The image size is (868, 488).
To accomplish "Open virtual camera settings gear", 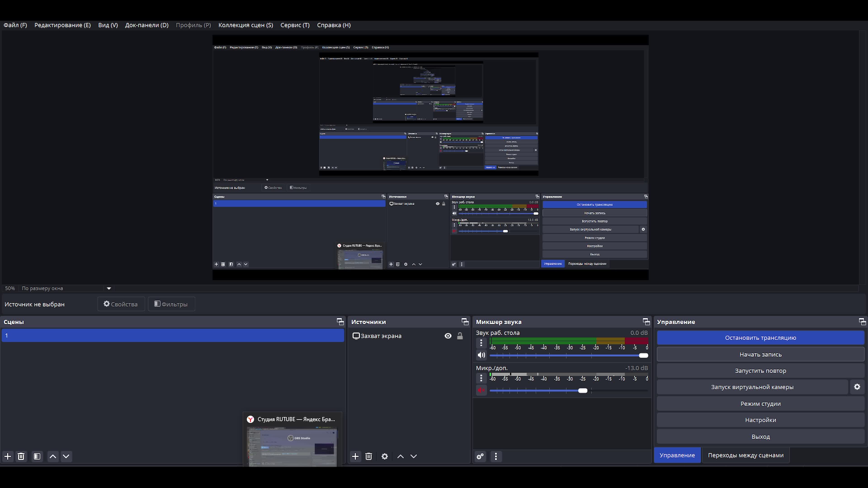I will pos(857,387).
